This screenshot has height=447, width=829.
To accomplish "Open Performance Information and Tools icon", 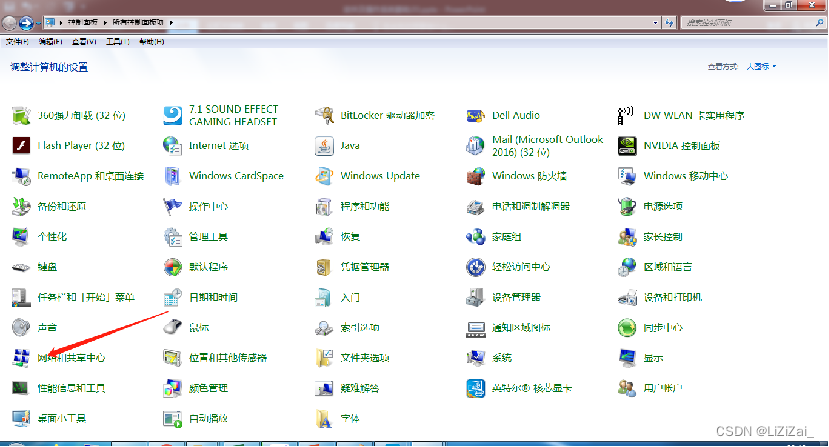I will (21, 388).
